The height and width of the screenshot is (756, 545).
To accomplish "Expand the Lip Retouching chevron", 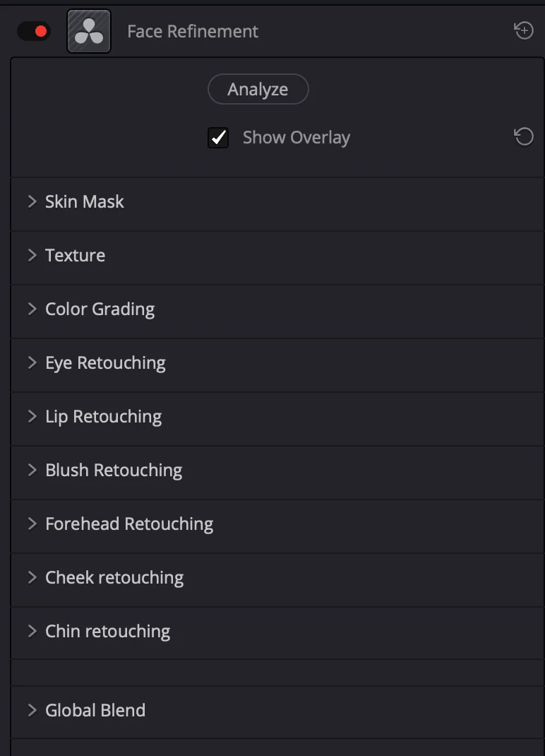I will pyautogui.click(x=32, y=417).
